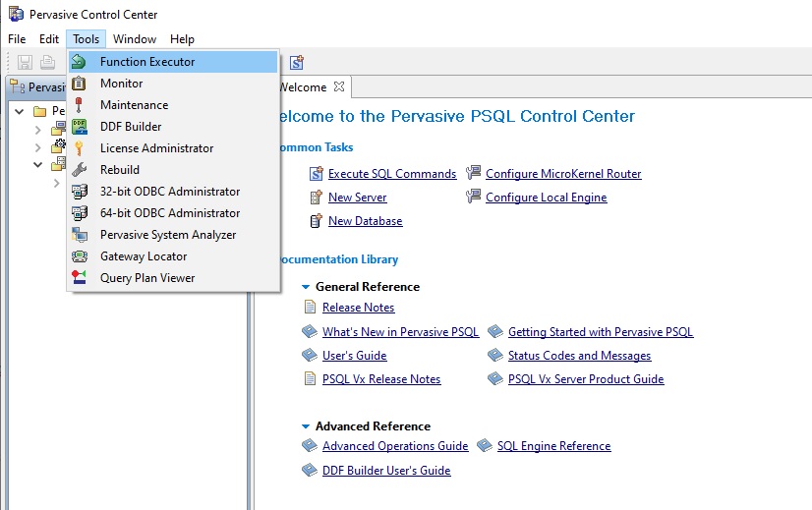This screenshot has width=812, height=510.
Task: Collapse the Advanced Reference section
Action: [306, 426]
